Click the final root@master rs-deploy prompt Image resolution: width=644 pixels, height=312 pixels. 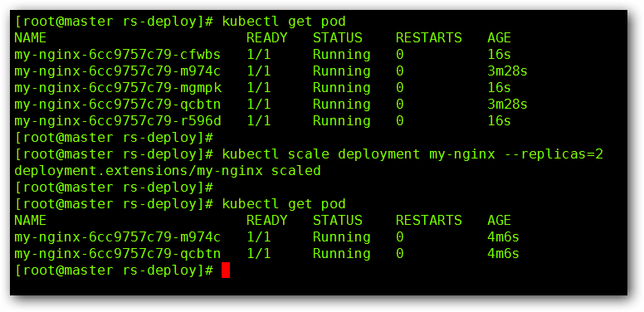click(114, 271)
